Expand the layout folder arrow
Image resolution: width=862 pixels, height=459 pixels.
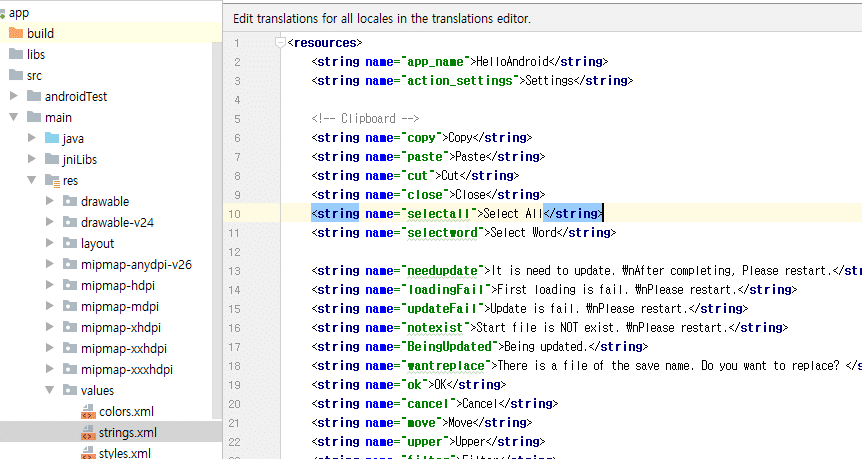point(50,242)
